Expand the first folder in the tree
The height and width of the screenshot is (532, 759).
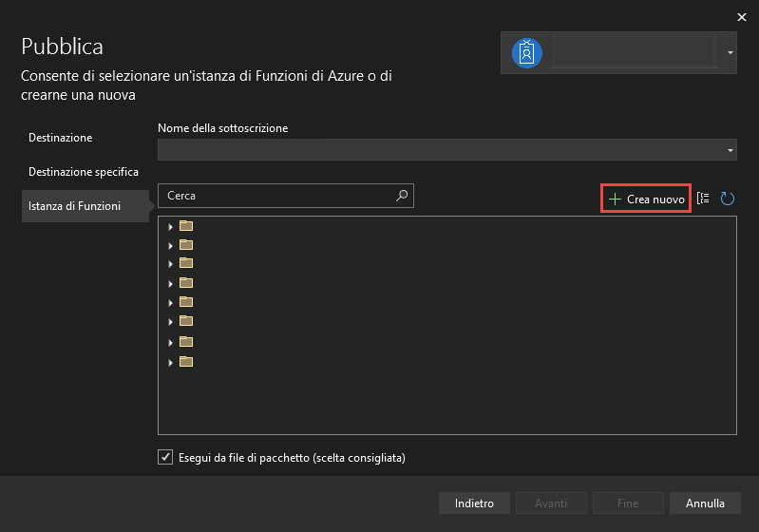click(x=170, y=226)
